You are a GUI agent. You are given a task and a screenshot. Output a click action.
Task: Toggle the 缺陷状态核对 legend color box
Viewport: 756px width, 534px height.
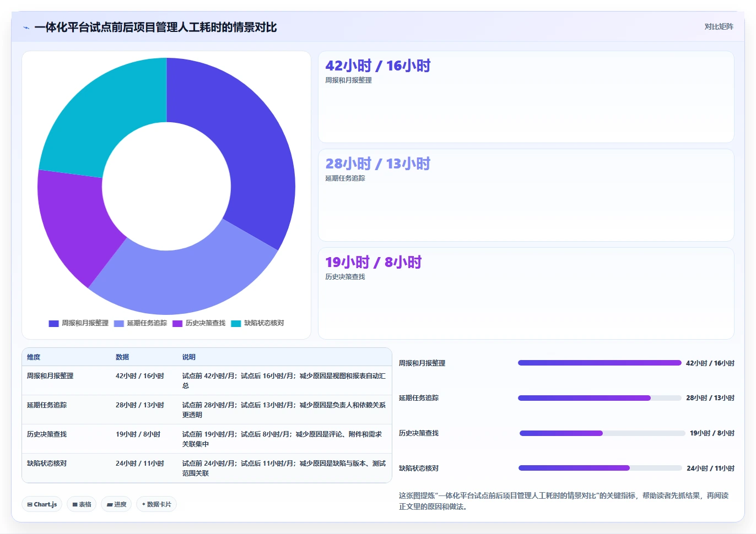236,324
